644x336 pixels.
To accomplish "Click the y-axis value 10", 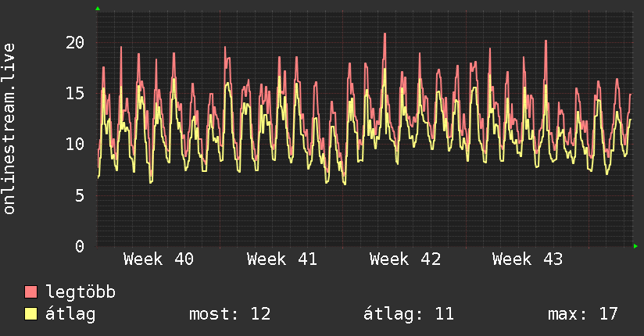I will (x=75, y=145).
